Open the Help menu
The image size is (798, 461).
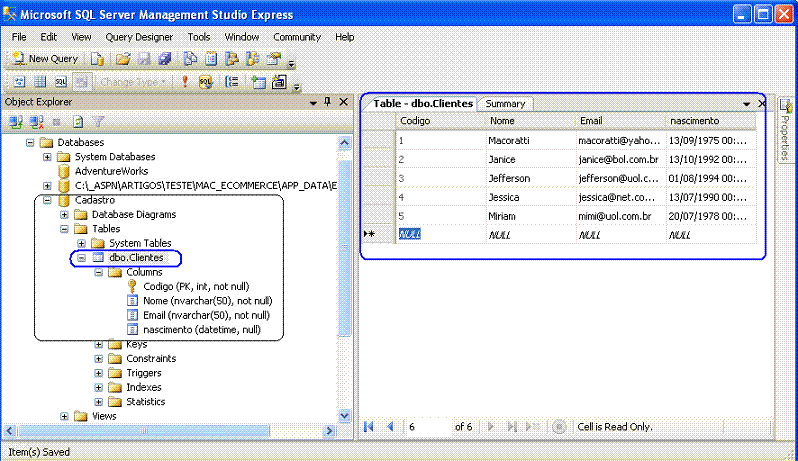pos(345,37)
